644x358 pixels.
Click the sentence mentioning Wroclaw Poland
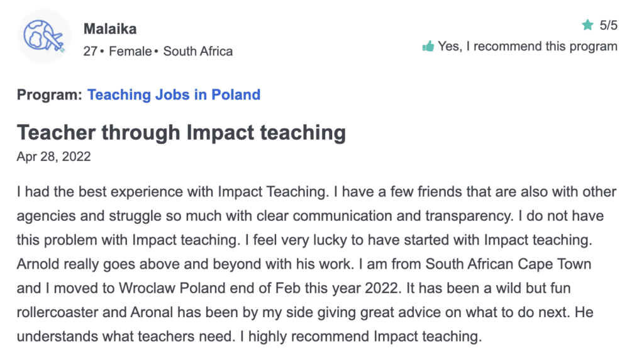click(x=209, y=288)
